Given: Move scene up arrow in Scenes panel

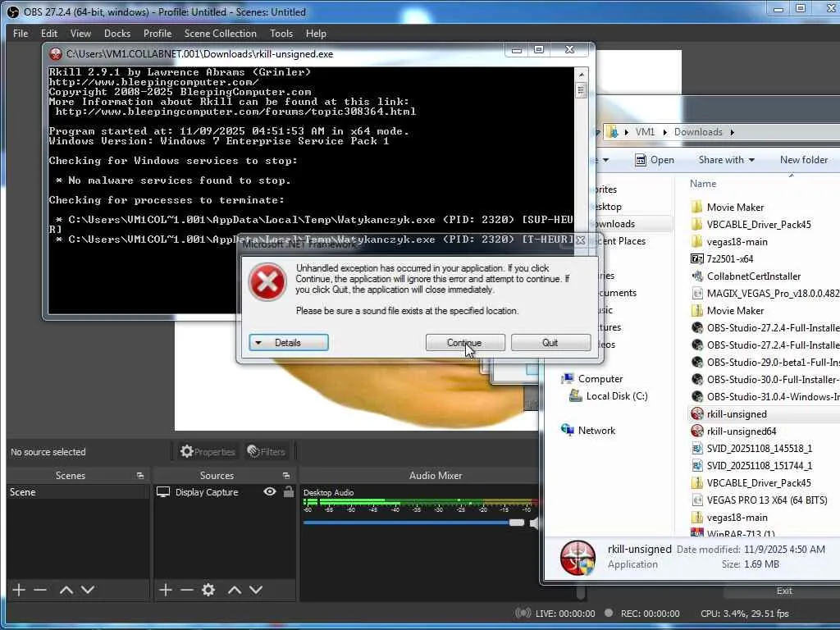Looking at the screenshot, I should pos(66,590).
